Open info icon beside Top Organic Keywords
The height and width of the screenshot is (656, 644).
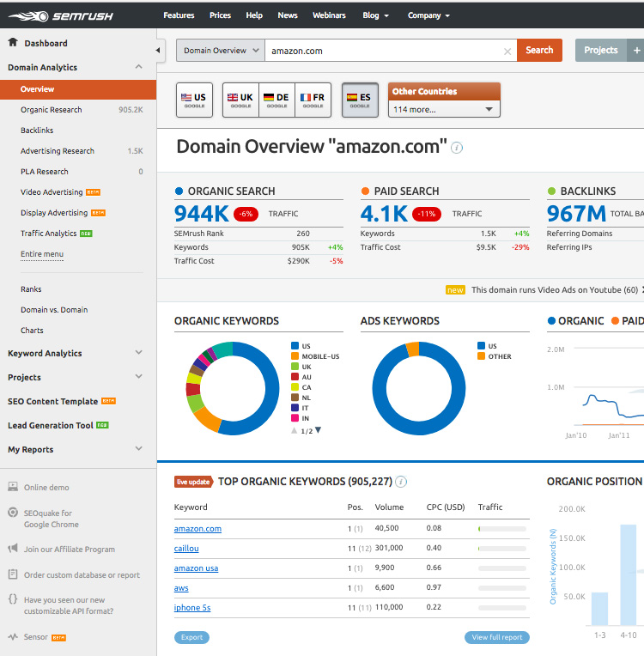401,482
